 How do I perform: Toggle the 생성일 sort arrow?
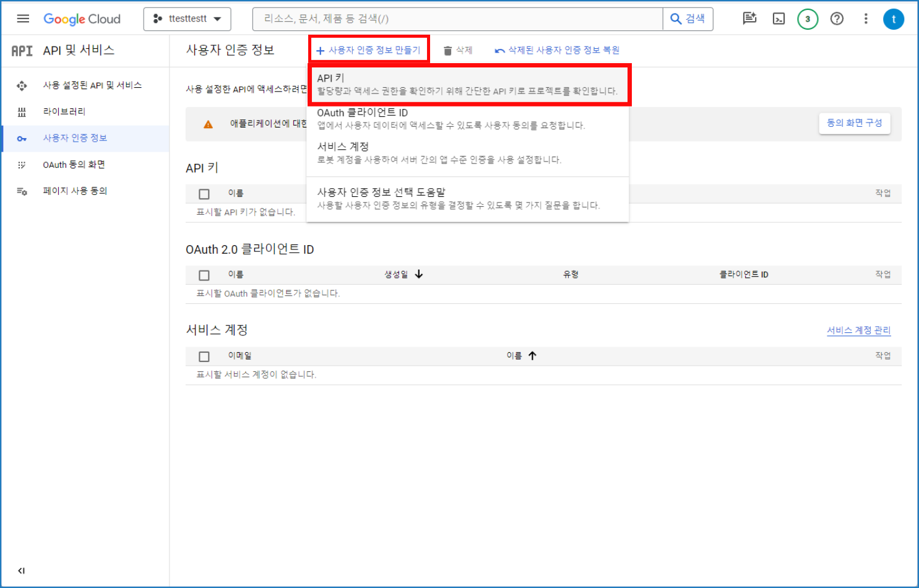click(418, 274)
